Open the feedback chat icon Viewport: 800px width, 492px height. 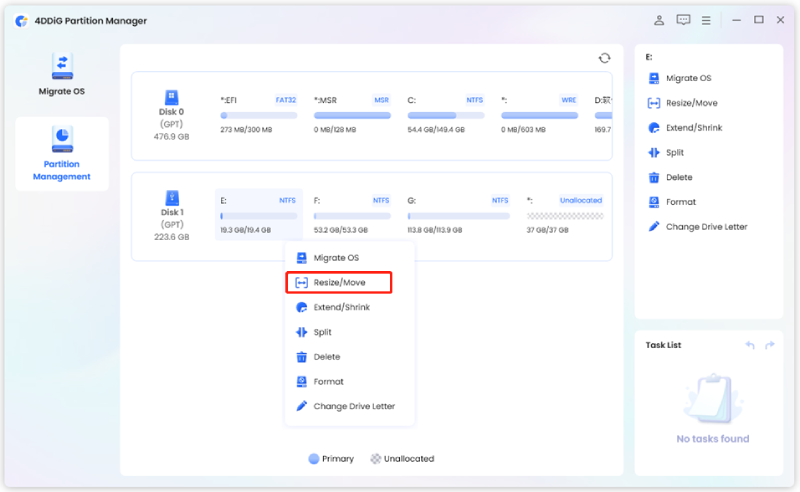(x=683, y=20)
